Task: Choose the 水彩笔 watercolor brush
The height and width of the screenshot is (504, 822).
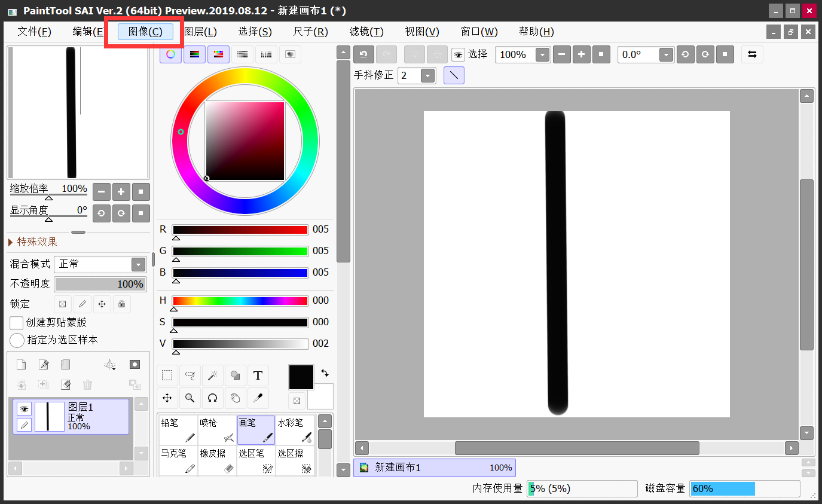Action: 295,430
